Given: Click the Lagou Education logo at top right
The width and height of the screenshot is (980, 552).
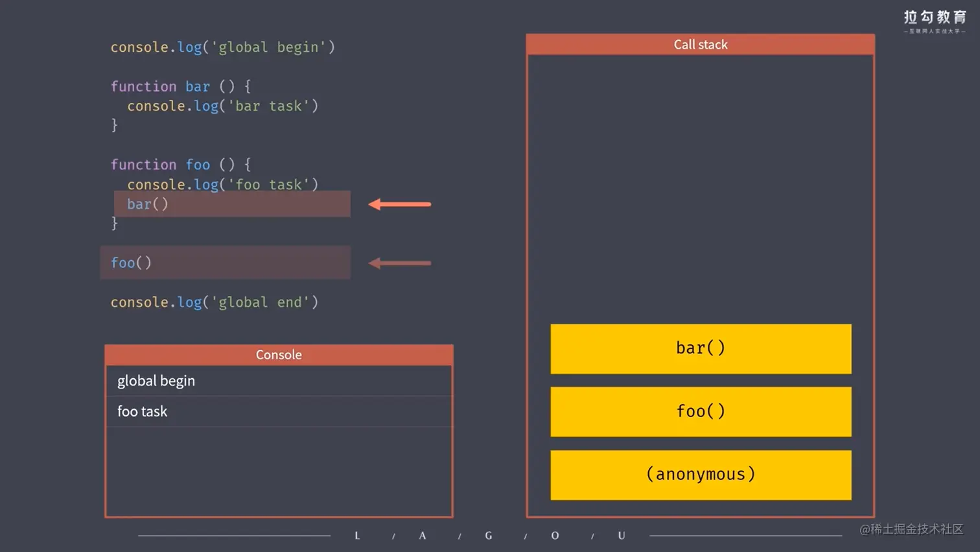Looking at the screenshot, I should 935,21.
